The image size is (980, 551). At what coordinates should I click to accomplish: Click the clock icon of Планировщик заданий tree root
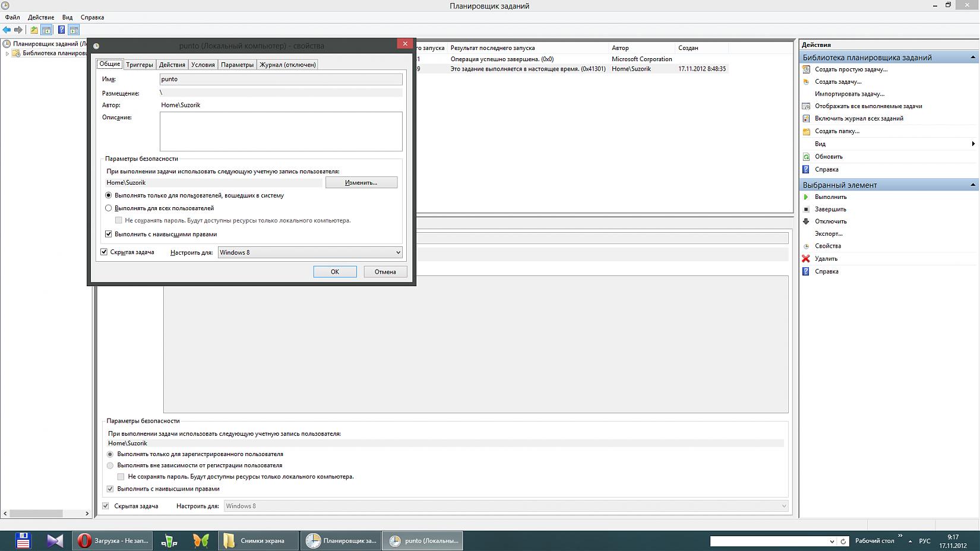click(7, 43)
